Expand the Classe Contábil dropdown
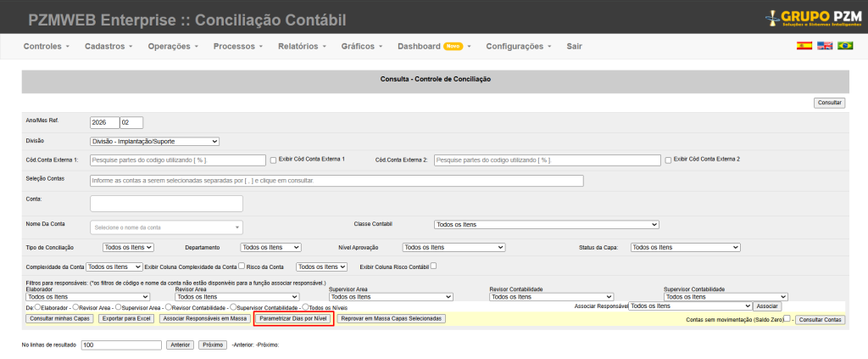868x359 pixels. [x=546, y=225]
